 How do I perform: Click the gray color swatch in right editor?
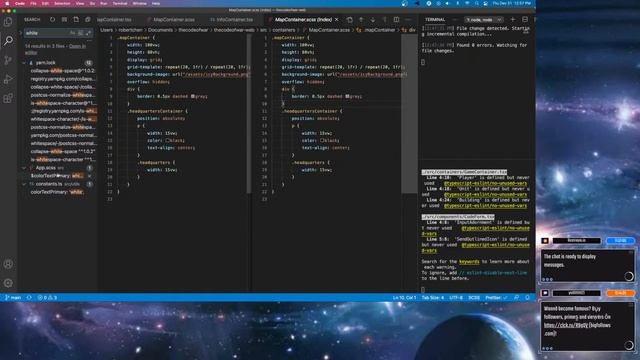tap(347, 97)
